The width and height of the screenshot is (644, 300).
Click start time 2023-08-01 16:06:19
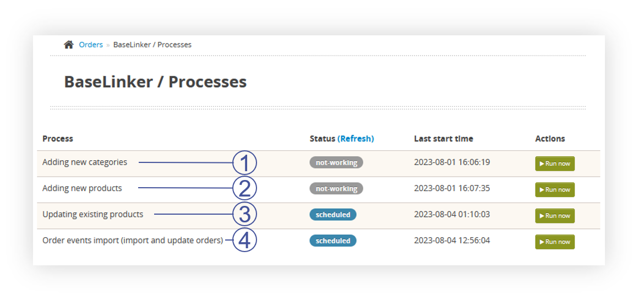[x=452, y=162]
